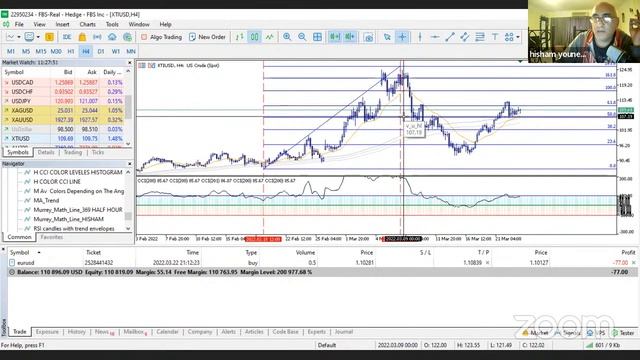The height and width of the screenshot is (360, 640).
Task: Select MA_Trend indicator in Navigator
Action: [46, 200]
